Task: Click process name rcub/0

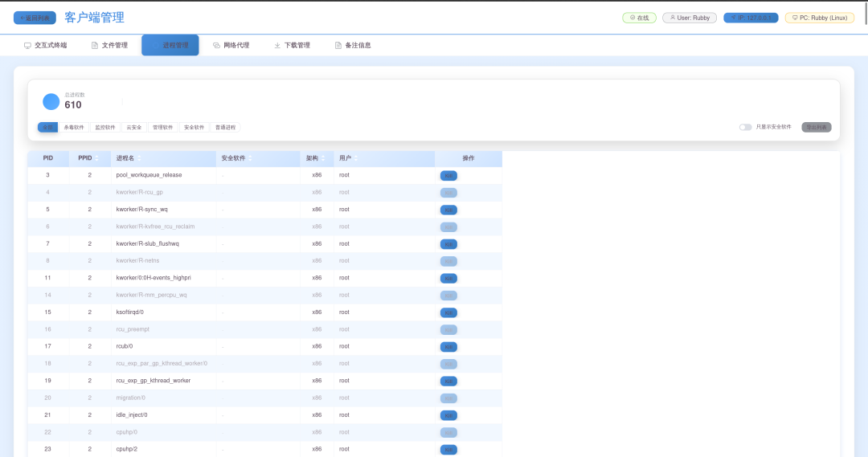Action: coord(125,346)
